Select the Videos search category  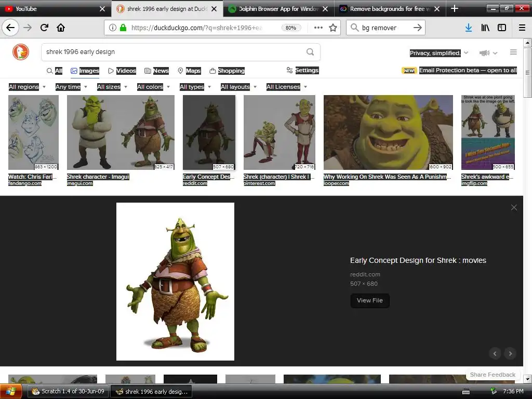[122, 71]
